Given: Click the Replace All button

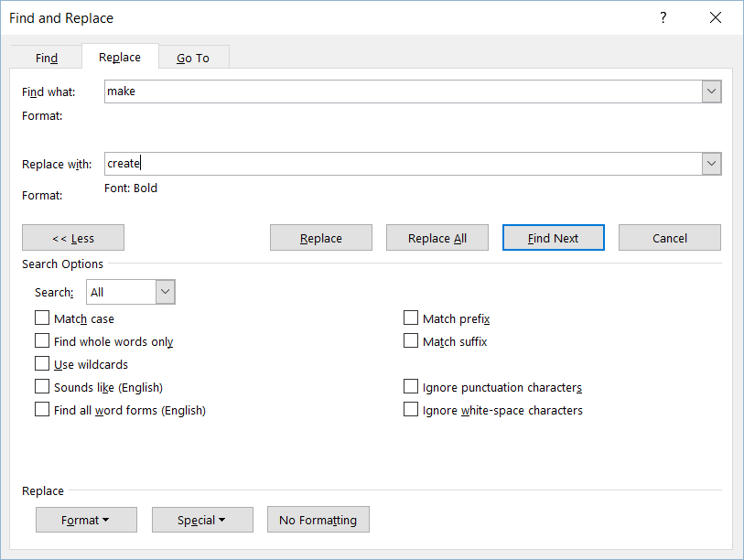Looking at the screenshot, I should click(437, 238).
